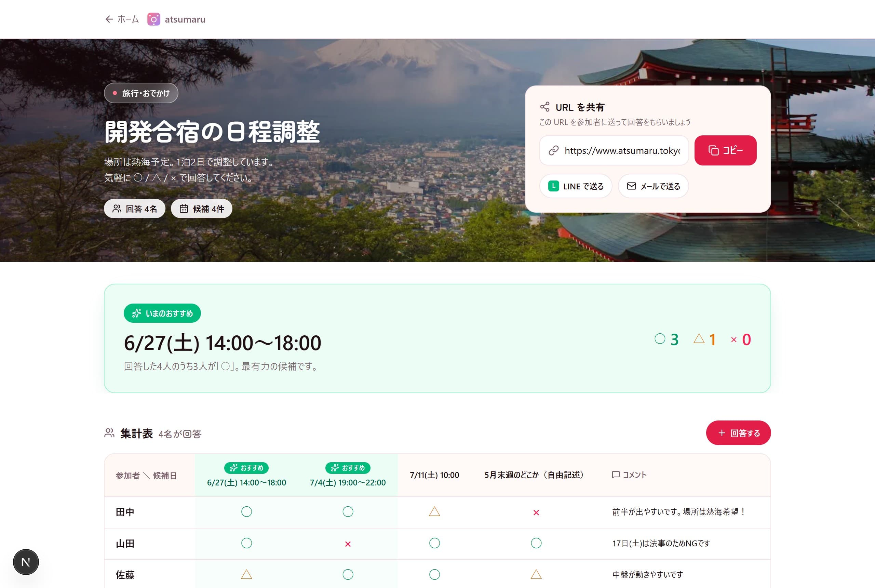Click the 開発合宿の日程調整 title
This screenshot has height=588, width=875.
tap(212, 132)
